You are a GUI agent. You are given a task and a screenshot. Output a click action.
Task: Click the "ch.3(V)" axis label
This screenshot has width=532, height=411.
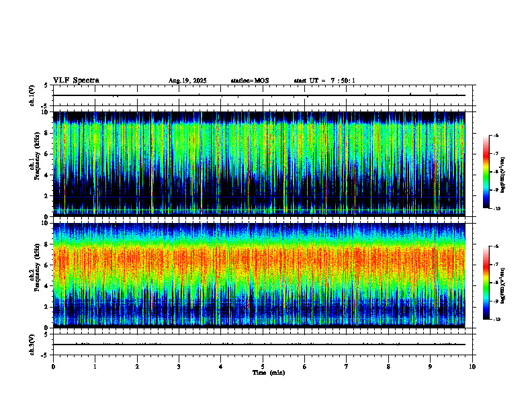click(x=32, y=345)
